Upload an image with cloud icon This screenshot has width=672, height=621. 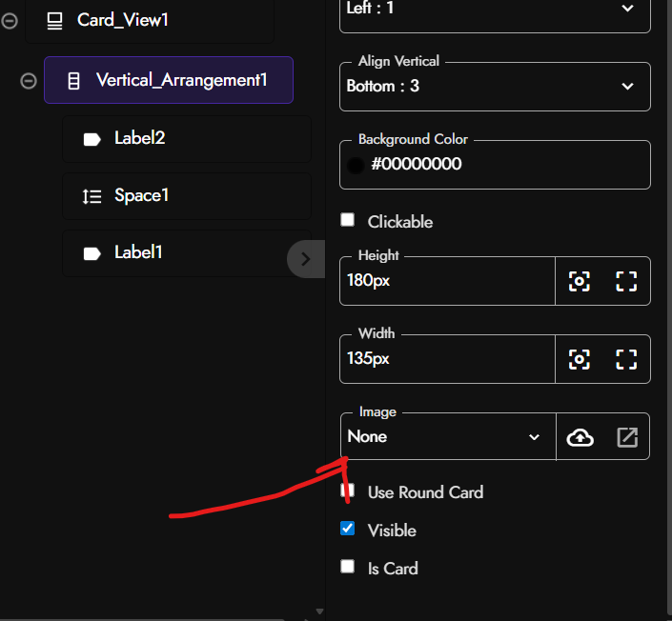(580, 437)
